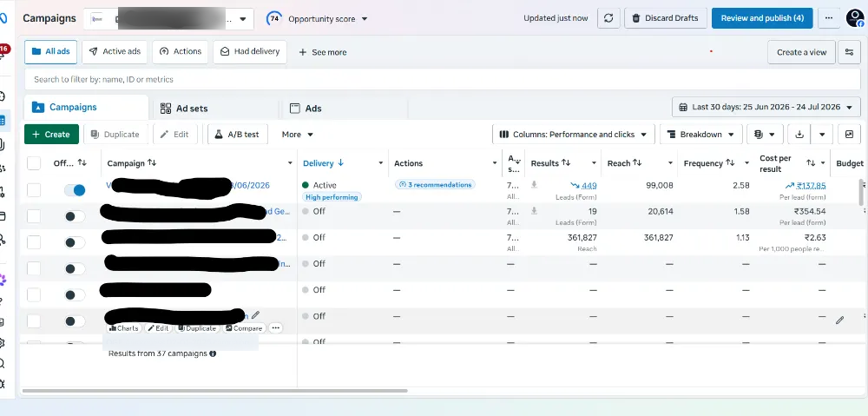This screenshot has height=416, width=868.
Task: Click Review and publish (4)
Action: (x=762, y=18)
